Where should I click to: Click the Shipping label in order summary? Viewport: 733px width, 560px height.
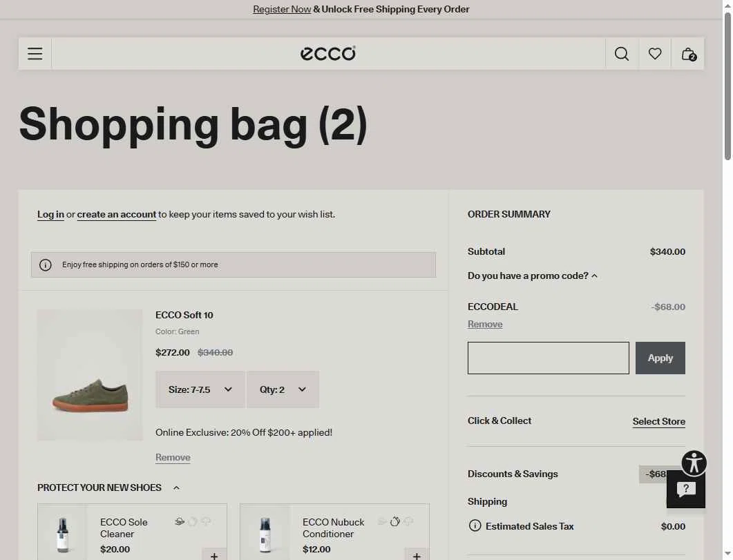tap(488, 501)
